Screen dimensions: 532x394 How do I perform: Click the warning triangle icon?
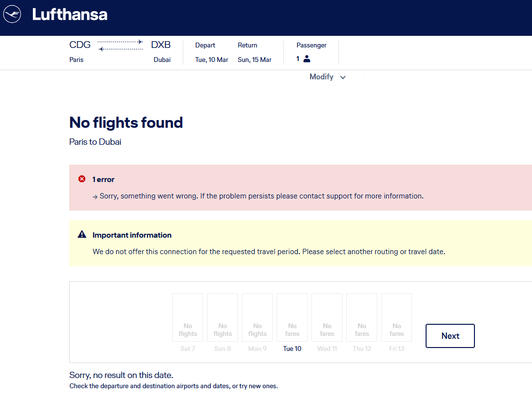pyautogui.click(x=82, y=235)
